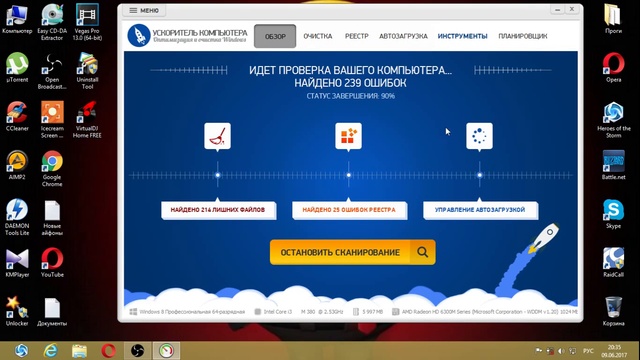The height and width of the screenshot is (360, 640).
Task: Select Новые айфоны file icon
Action: click(x=52, y=218)
